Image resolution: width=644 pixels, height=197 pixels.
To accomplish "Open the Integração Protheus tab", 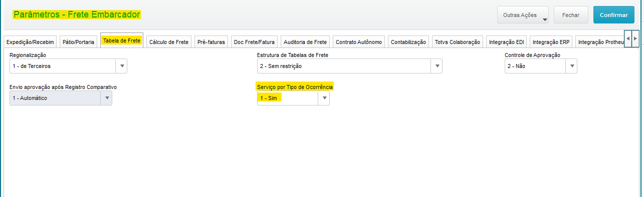I will coord(600,42).
